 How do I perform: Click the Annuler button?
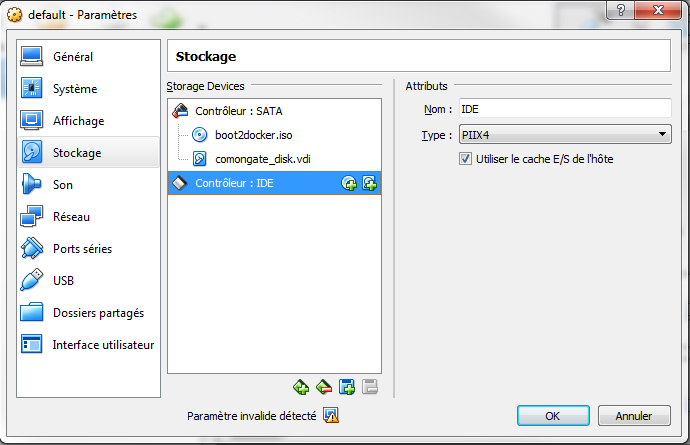pyautogui.click(x=634, y=416)
